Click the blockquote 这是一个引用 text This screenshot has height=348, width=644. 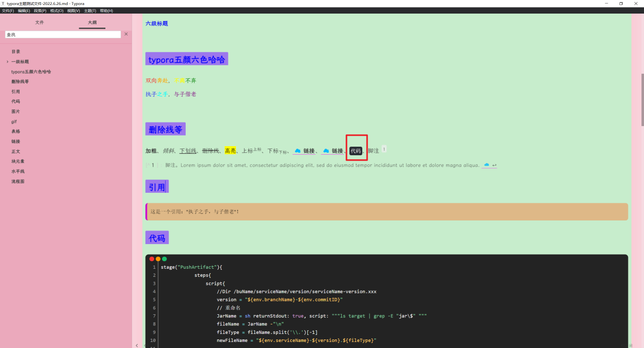pyautogui.click(x=195, y=211)
